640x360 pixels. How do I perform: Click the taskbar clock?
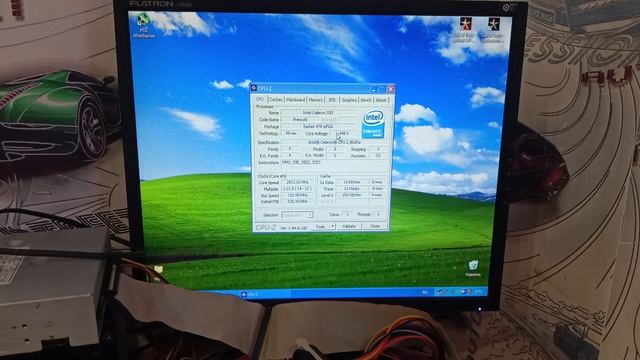coord(478,291)
